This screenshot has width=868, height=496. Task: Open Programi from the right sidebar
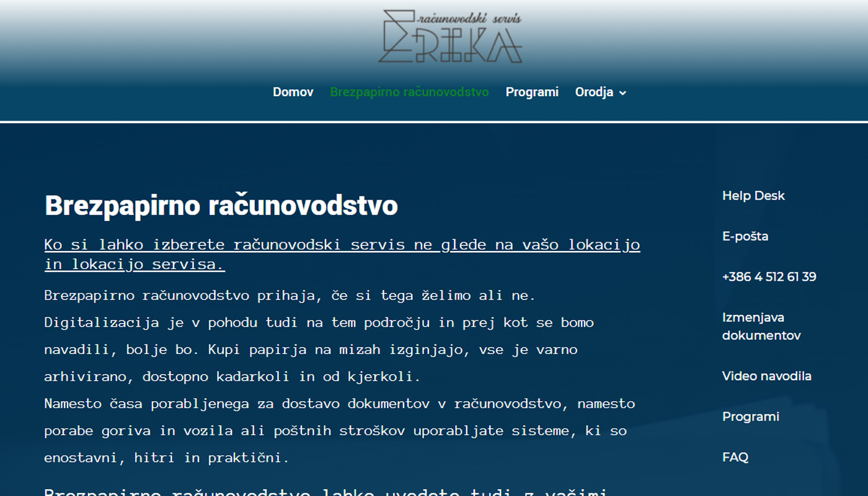click(750, 417)
